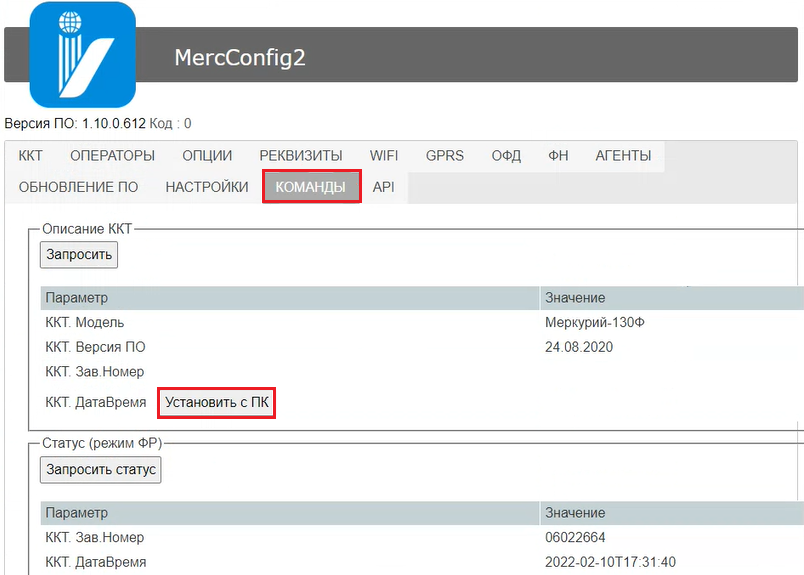
Task: Open the ФН tab
Action: point(558,155)
